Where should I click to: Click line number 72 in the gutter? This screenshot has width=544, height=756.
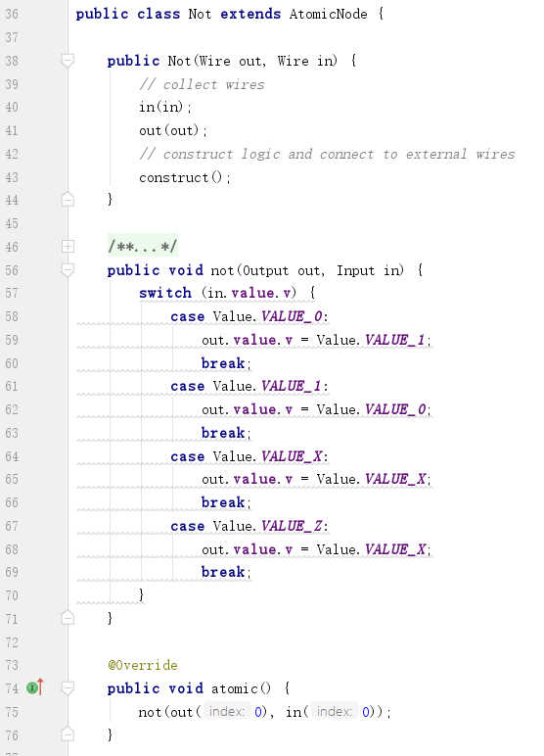pyautogui.click(x=12, y=641)
